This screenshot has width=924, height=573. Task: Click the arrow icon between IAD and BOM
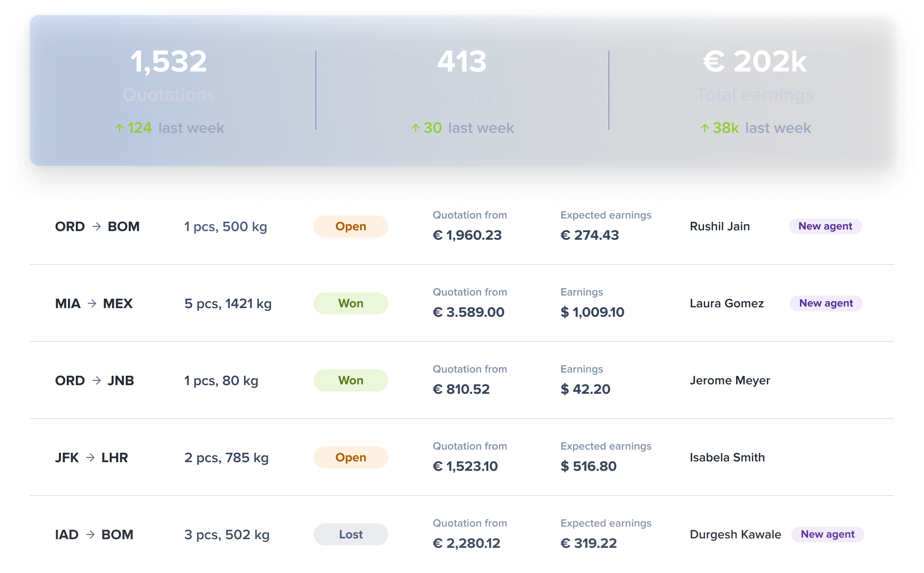coord(90,534)
